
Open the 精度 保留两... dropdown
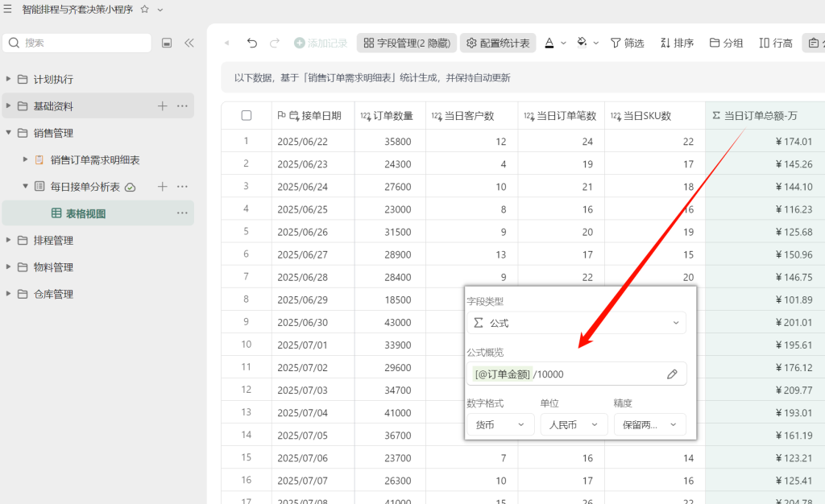pos(650,424)
